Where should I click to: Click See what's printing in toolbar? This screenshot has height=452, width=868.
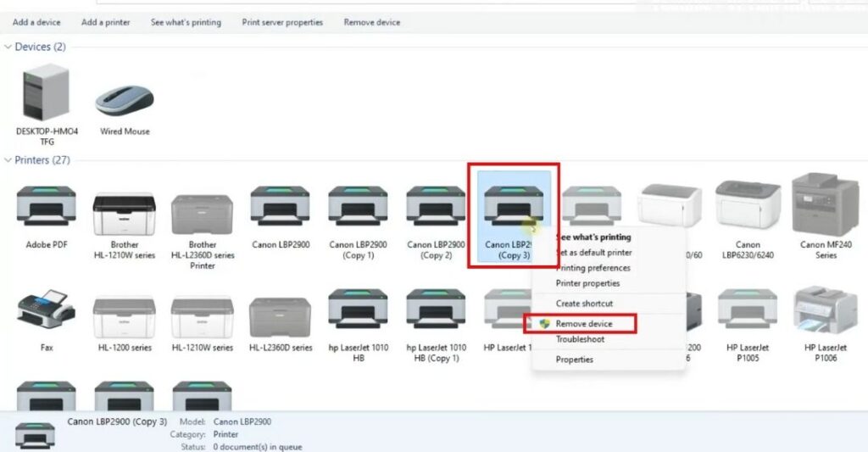(x=186, y=22)
